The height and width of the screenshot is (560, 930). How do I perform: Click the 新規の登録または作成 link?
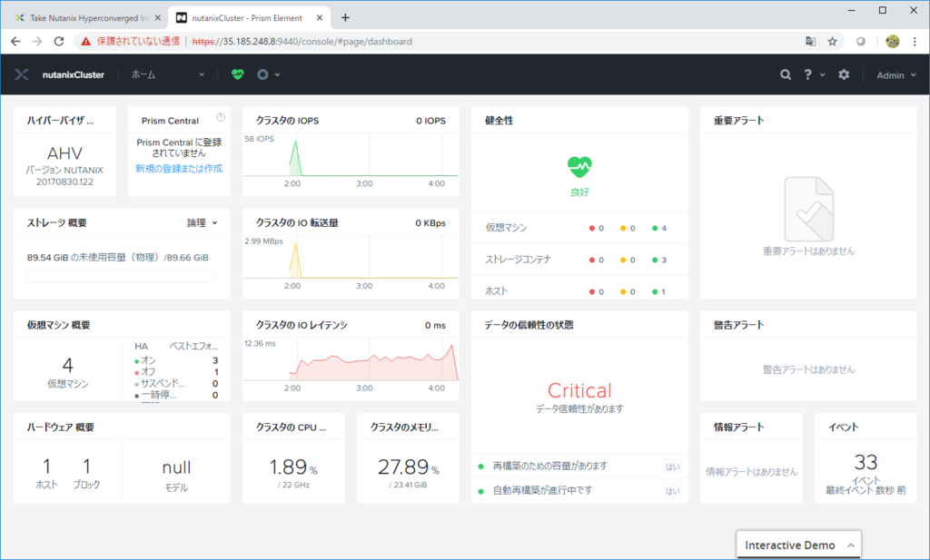click(x=179, y=168)
